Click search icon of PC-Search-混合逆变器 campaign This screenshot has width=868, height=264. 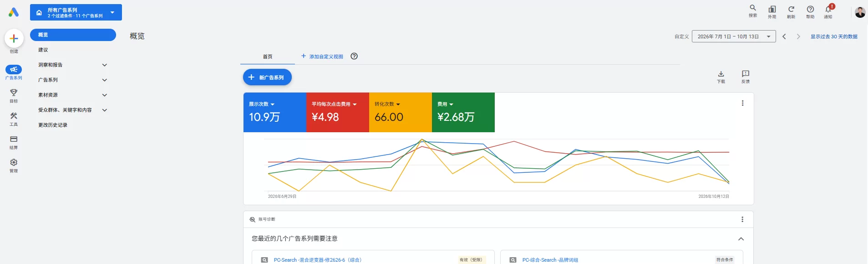click(264, 260)
